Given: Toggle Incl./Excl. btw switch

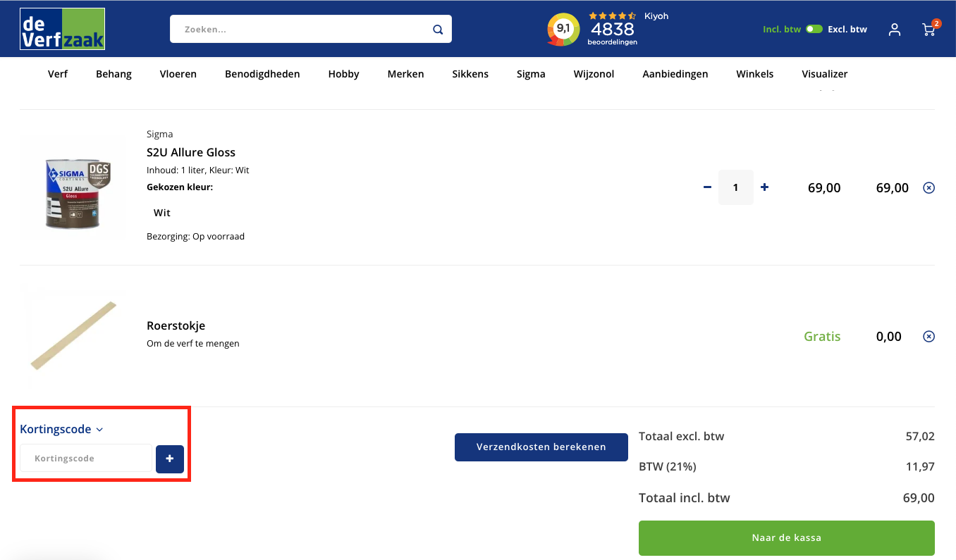Looking at the screenshot, I should click(814, 29).
